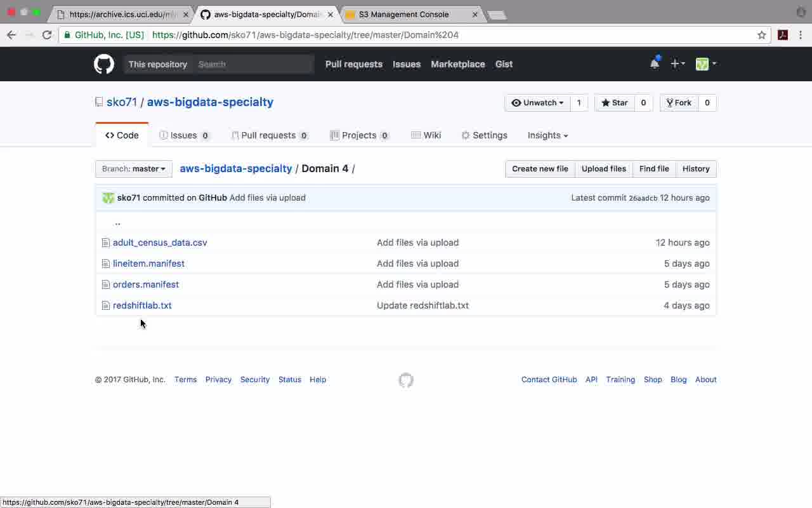Click the green lock security icon
The image size is (812, 508).
[68, 35]
